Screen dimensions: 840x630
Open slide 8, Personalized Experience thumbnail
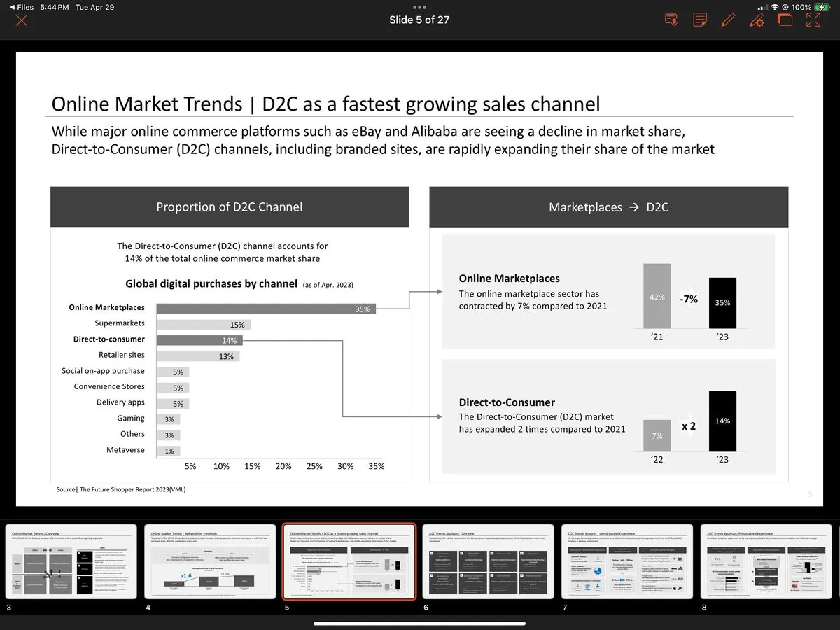[766, 562]
